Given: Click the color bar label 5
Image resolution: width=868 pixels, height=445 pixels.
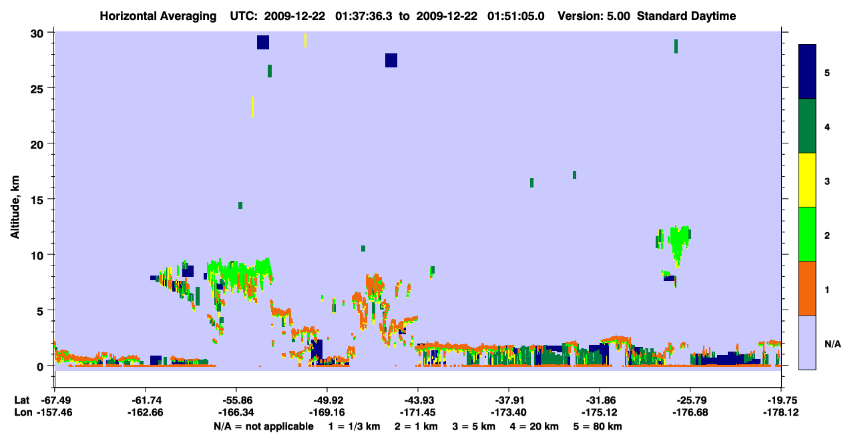Looking at the screenshot, I should 827,72.
